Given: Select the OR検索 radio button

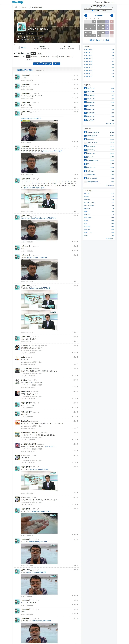Looking at the screenshot, I should (100, 11).
